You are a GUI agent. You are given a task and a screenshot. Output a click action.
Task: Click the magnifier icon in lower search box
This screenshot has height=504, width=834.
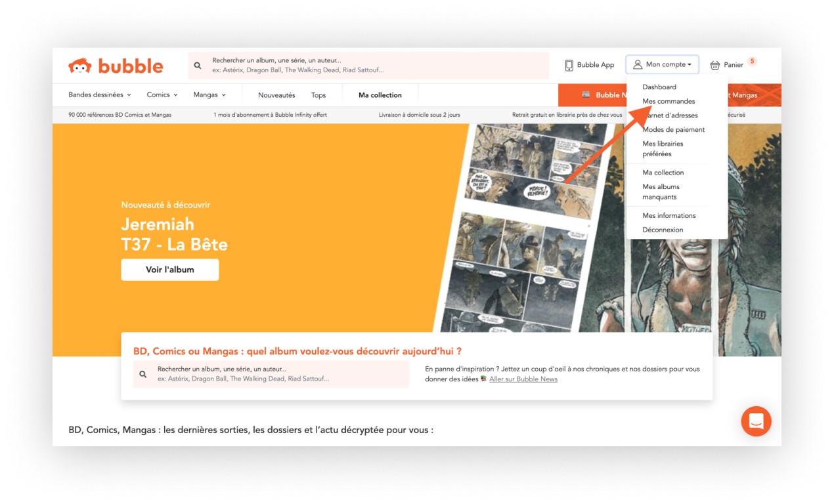click(x=143, y=374)
